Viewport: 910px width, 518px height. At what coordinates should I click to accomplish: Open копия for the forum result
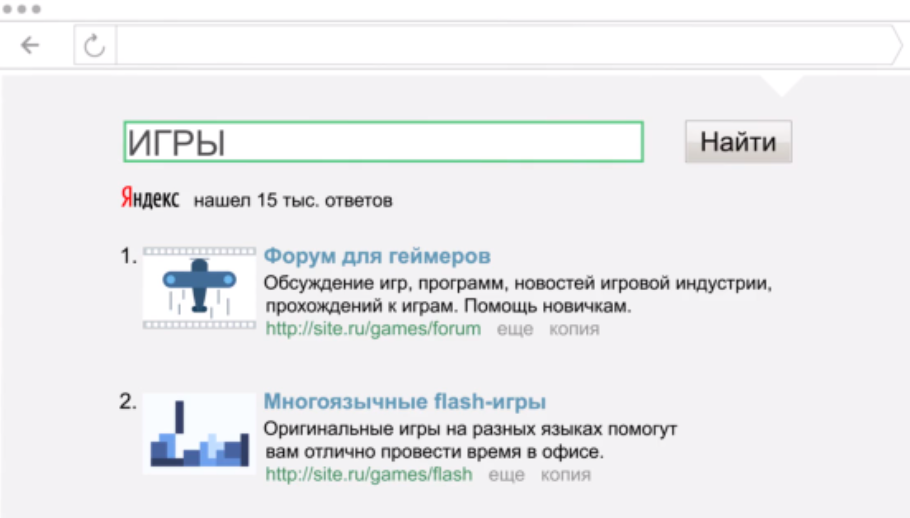click(574, 329)
